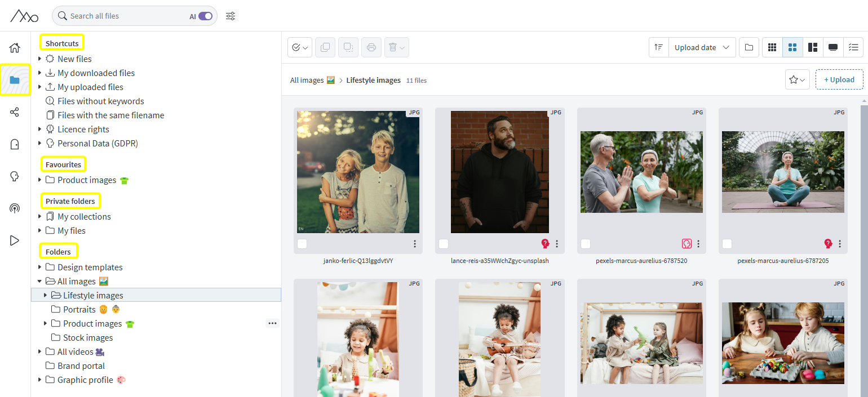Open thumbnail of two children outdoors

[358, 172]
